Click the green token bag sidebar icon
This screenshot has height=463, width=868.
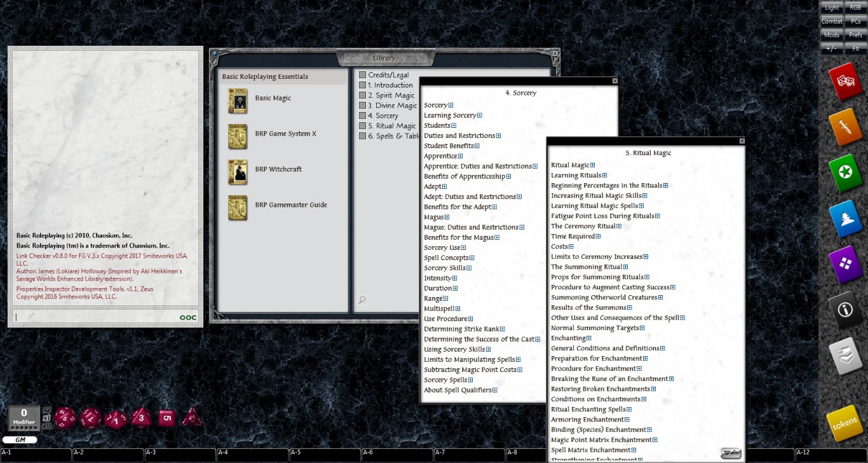[x=845, y=172]
